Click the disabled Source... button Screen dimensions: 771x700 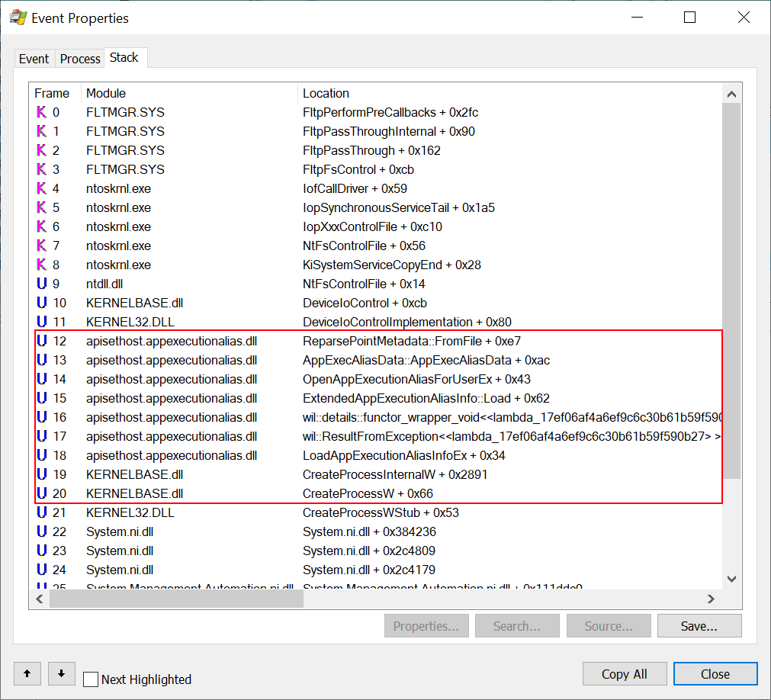[x=609, y=626]
